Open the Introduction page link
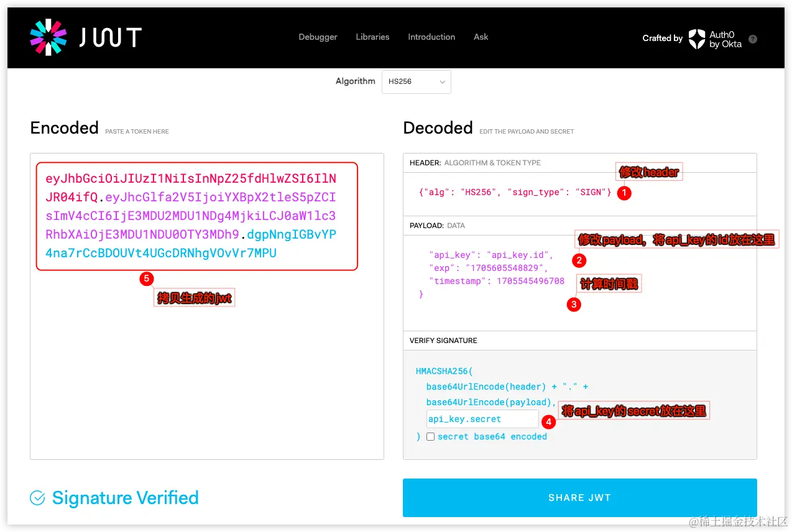The image size is (792, 532). click(431, 37)
